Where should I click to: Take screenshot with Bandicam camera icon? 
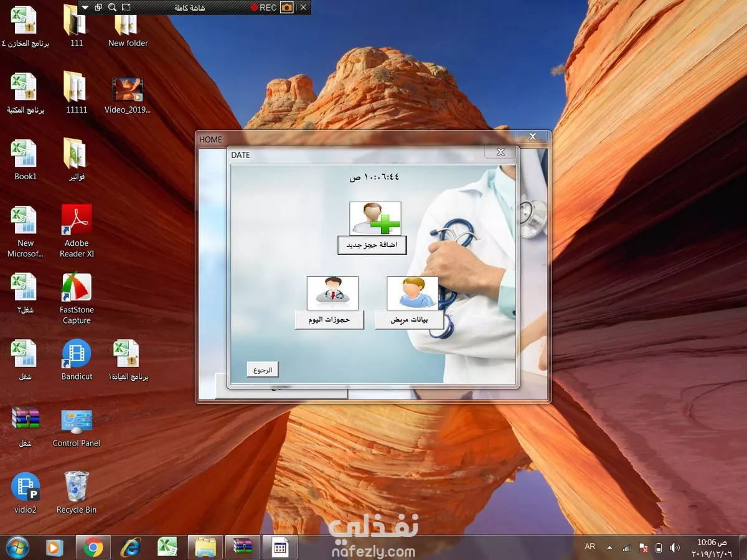click(x=286, y=7)
